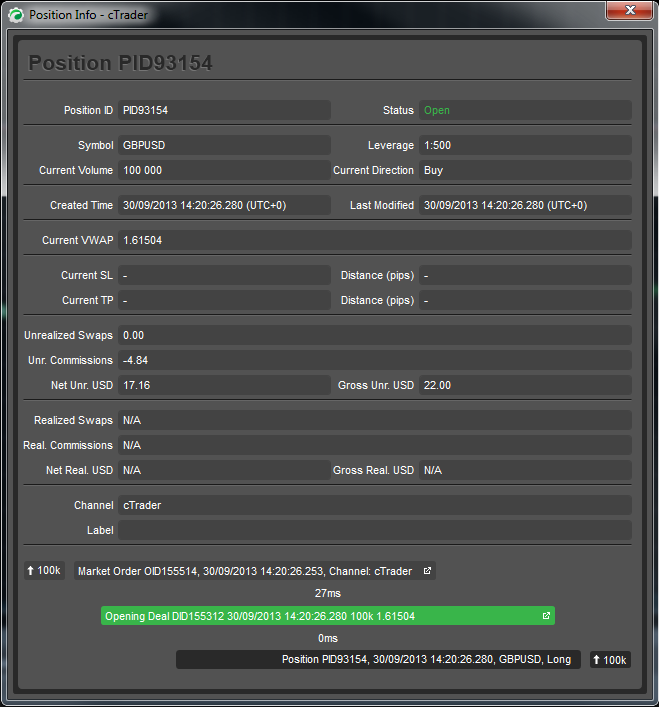
Task: Close the Position Info window
Action: coord(629,10)
